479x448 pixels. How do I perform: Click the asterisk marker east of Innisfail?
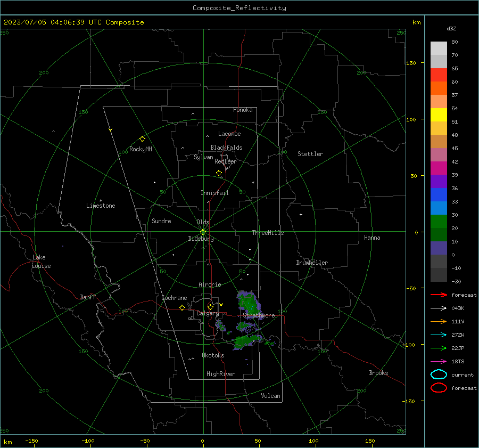click(x=253, y=183)
